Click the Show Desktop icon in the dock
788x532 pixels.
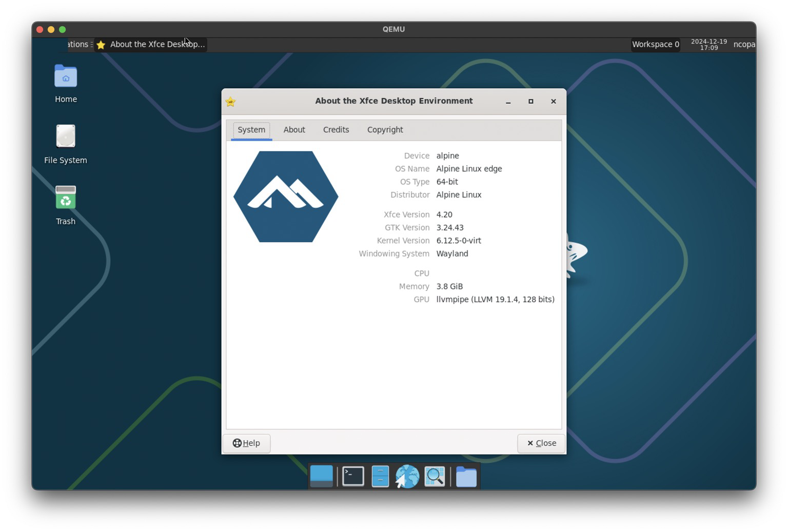[322, 476]
